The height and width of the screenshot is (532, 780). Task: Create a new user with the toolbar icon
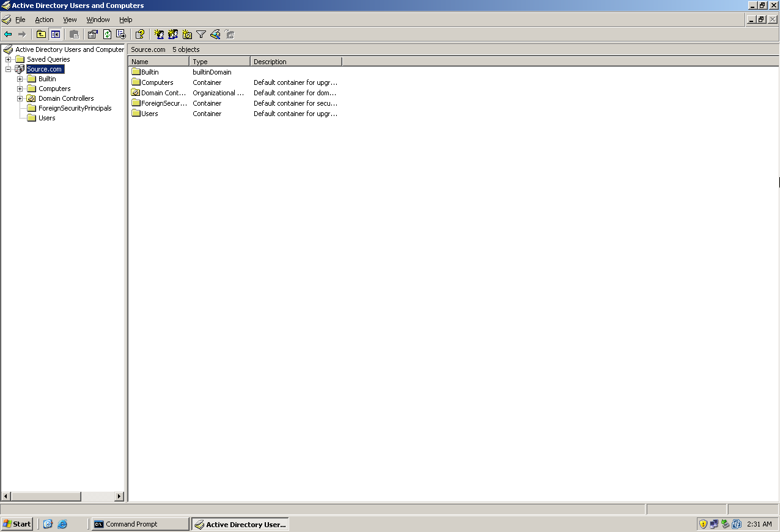click(x=159, y=34)
